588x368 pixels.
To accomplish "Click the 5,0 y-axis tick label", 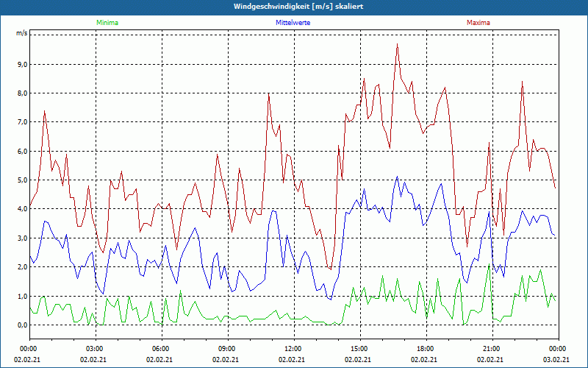I will point(21,180).
